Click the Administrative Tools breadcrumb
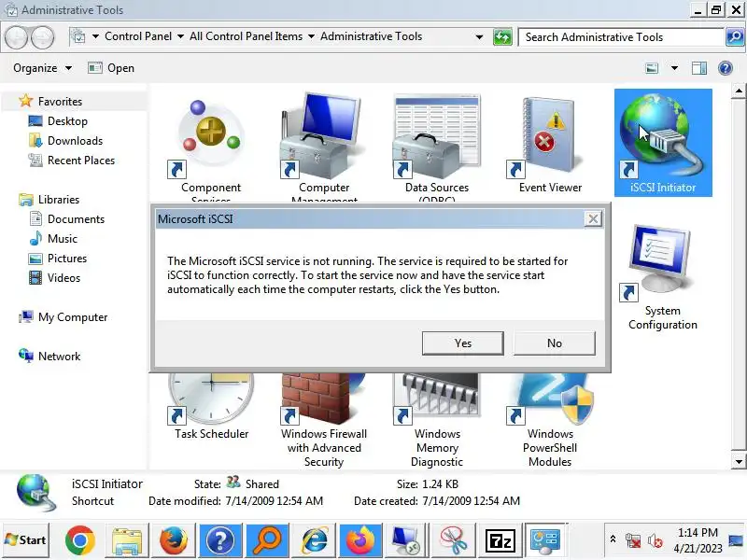The height and width of the screenshot is (560, 747). pyautogui.click(x=371, y=36)
